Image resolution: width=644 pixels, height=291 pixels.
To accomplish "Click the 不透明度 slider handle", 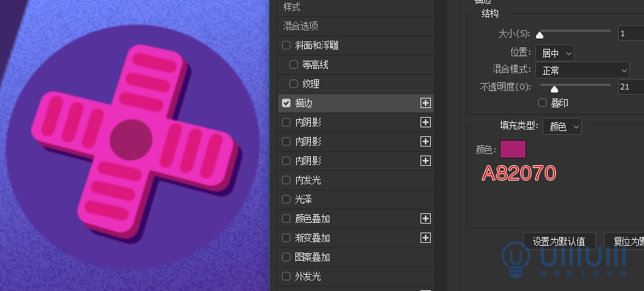I will pos(554,89).
